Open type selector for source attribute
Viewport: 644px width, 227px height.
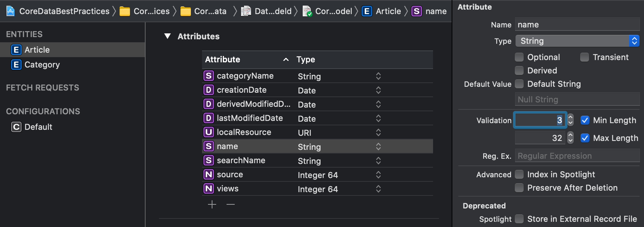378,175
